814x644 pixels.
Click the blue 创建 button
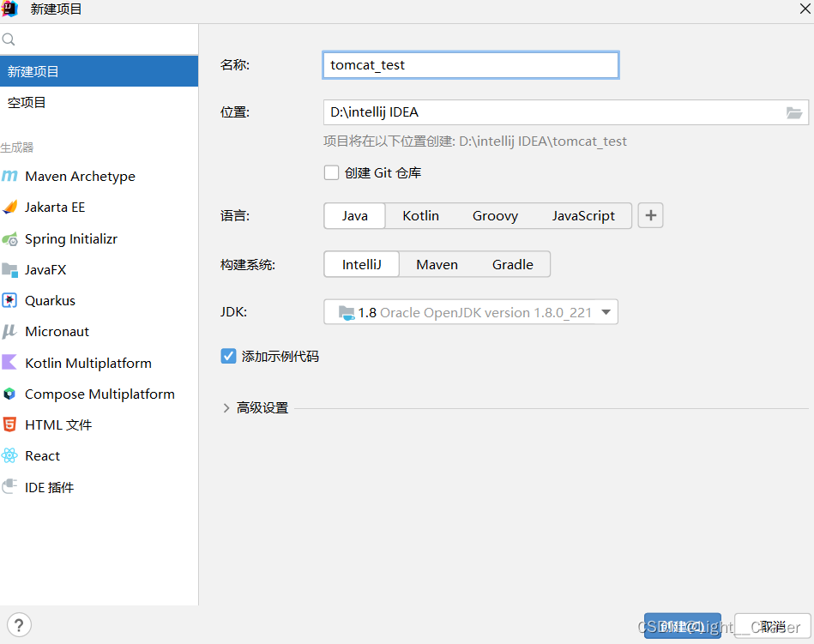click(x=682, y=626)
